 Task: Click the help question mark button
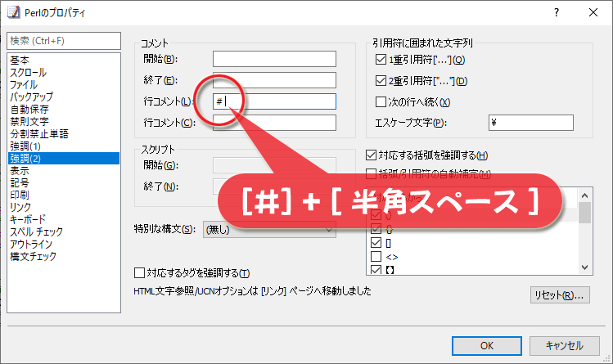557,12
